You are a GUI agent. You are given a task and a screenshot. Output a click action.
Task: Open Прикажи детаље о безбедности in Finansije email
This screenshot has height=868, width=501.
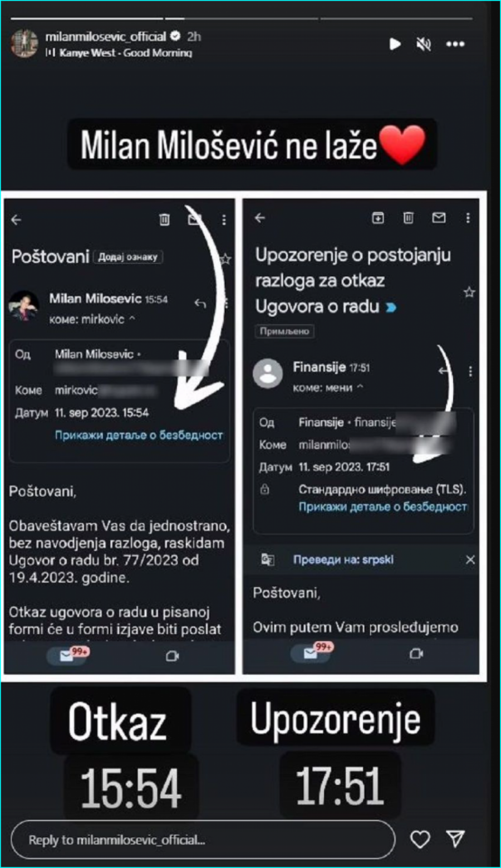click(x=383, y=507)
